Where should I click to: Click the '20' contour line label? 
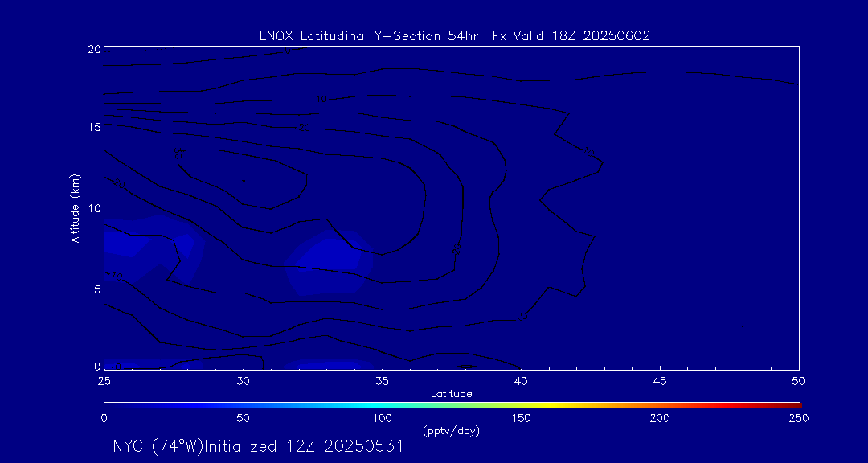point(305,127)
